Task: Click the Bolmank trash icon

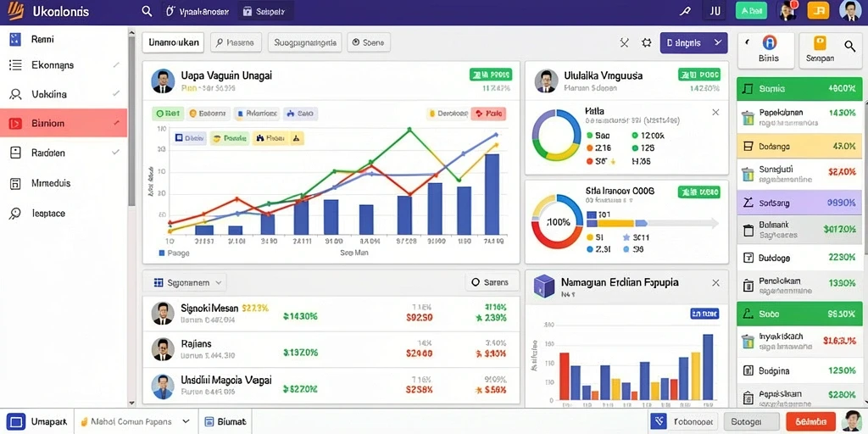Action: click(748, 231)
